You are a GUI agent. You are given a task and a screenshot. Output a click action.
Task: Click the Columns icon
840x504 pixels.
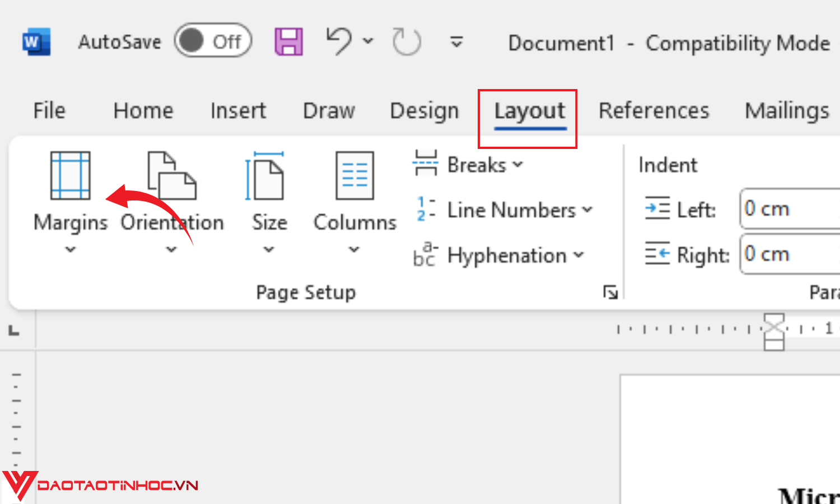click(x=355, y=175)
